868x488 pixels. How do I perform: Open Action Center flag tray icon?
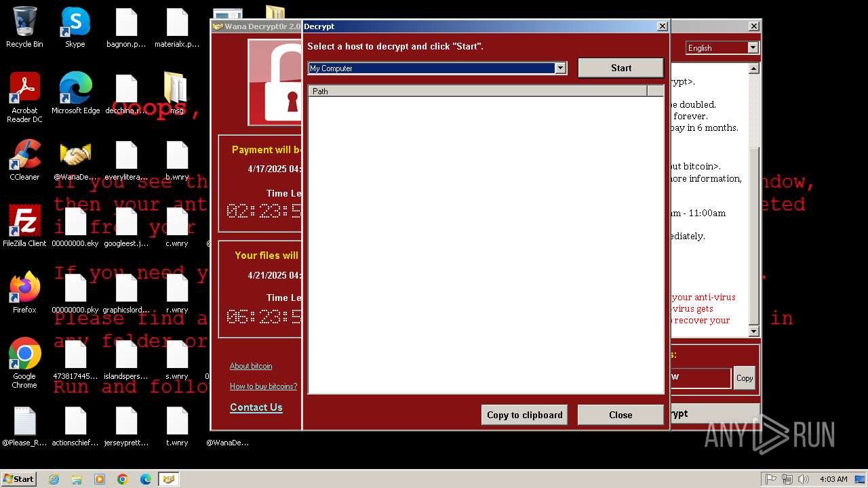click(x=770, y=479)
